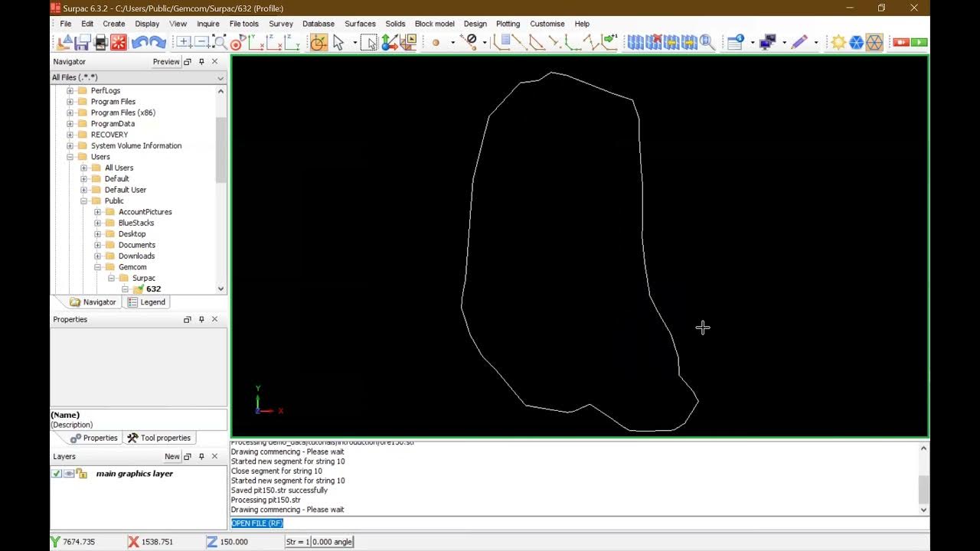Undo the last action

point(139,43)
